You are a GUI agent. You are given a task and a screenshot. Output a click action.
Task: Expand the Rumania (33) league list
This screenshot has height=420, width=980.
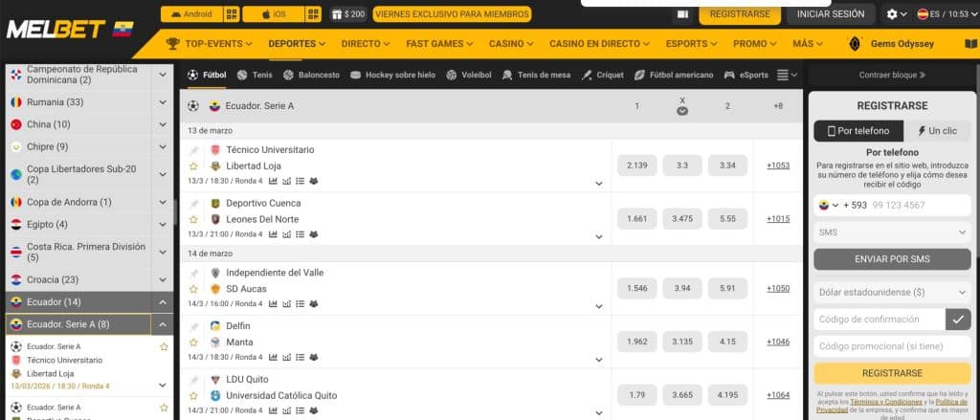(162, 102)
